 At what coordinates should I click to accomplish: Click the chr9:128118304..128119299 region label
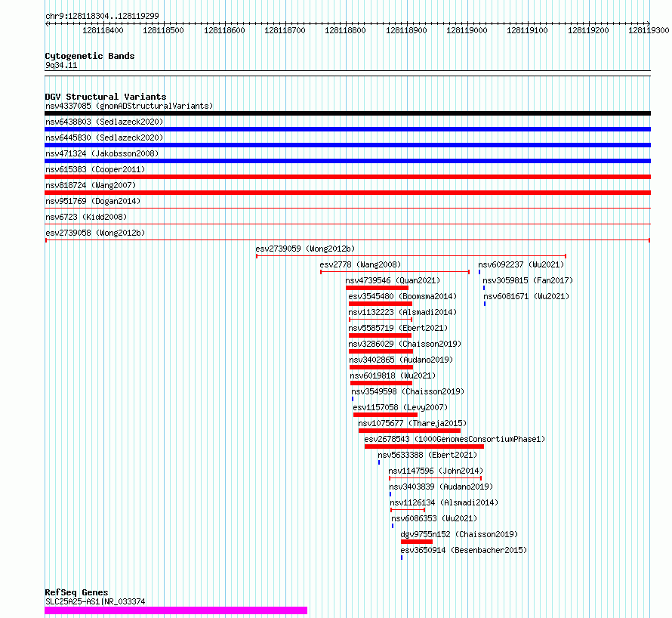click(102, 17)
